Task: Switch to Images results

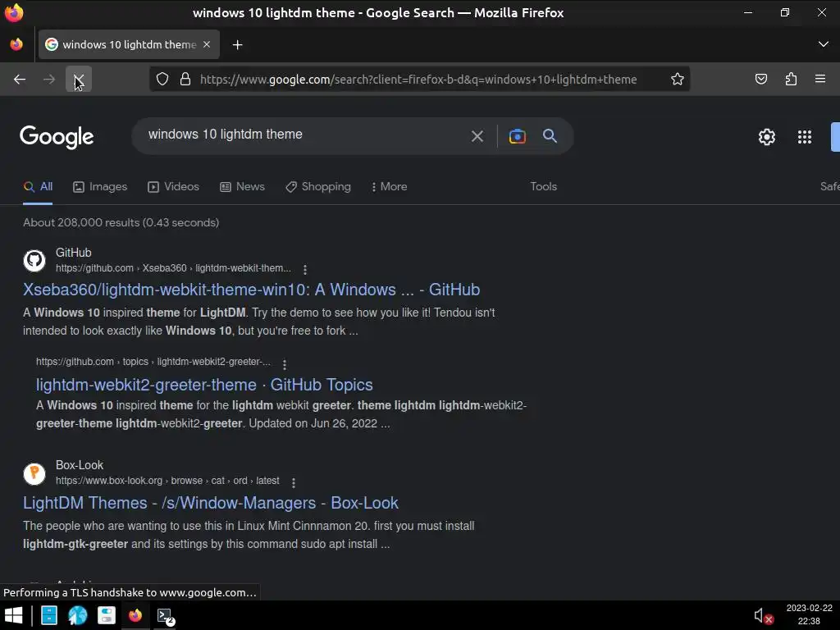Action: click(x=100, y=186)
